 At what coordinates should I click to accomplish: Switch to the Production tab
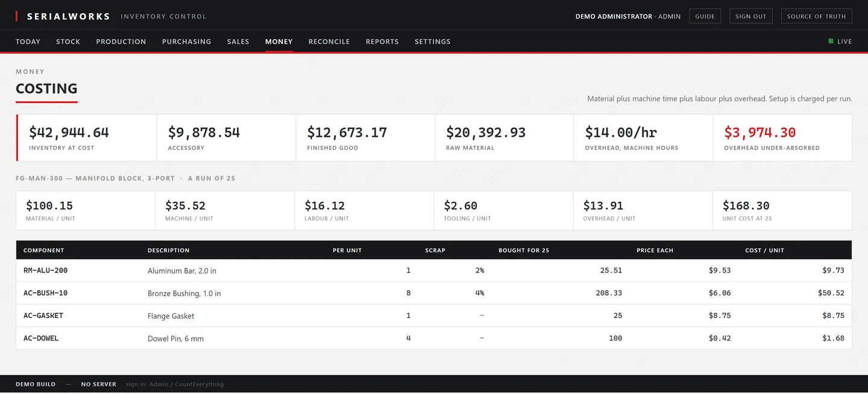pos(121,42)
